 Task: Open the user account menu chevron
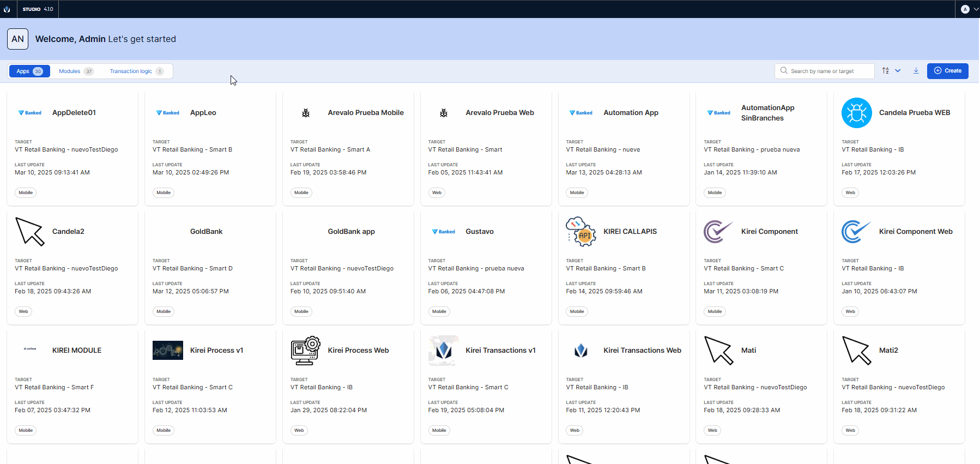coord(976,9)
